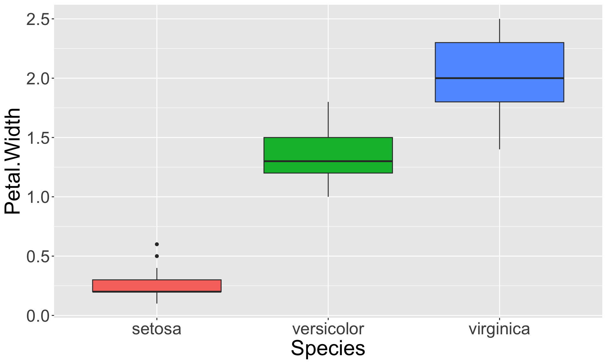Click the lower whisker of versicolor boxplot

(x=328, y=185)
